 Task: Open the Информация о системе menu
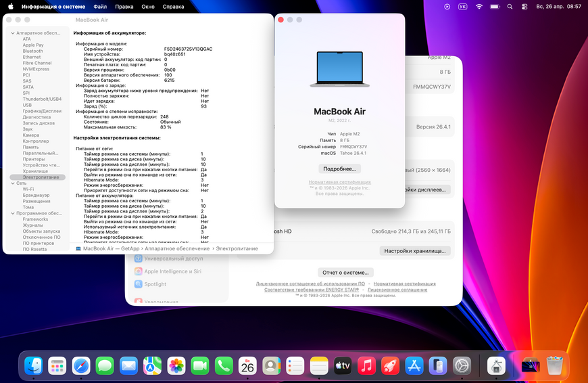(x=53, y=6)
